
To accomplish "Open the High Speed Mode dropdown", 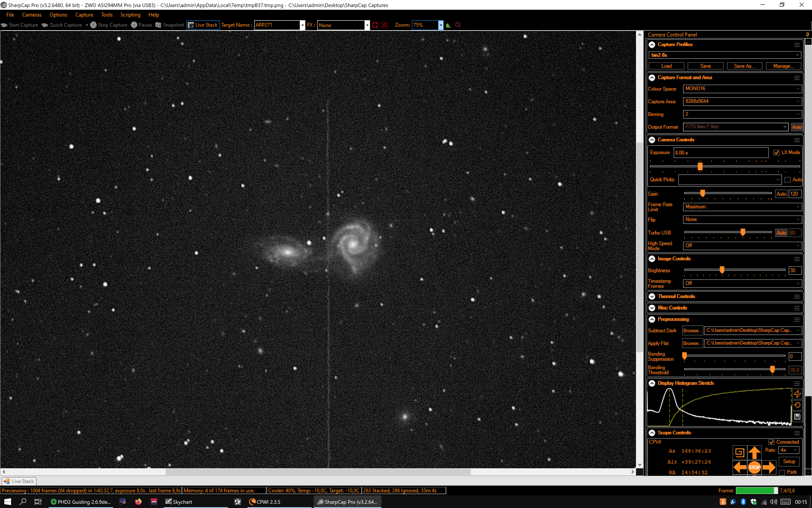I will pos(743,246).
